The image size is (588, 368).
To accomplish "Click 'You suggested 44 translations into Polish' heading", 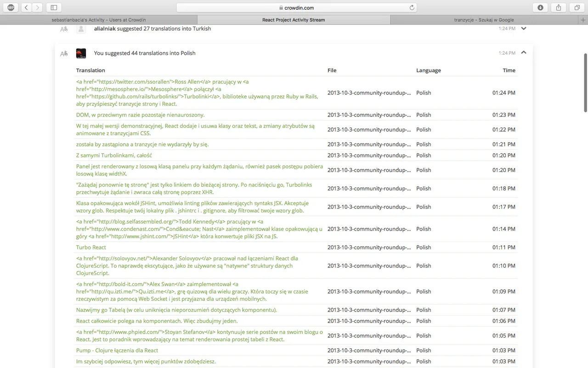I will click(x=145, y=53).
